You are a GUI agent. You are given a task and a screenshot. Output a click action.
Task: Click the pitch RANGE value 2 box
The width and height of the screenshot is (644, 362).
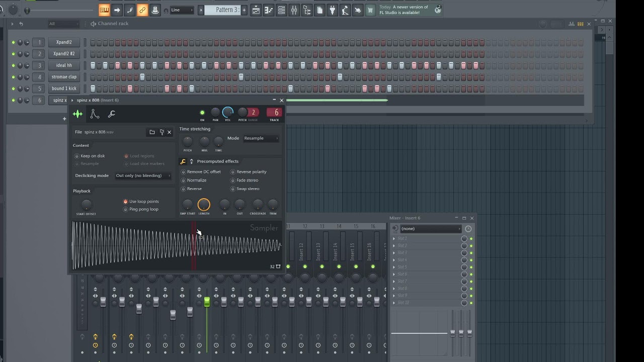click(x=253, y=113)
